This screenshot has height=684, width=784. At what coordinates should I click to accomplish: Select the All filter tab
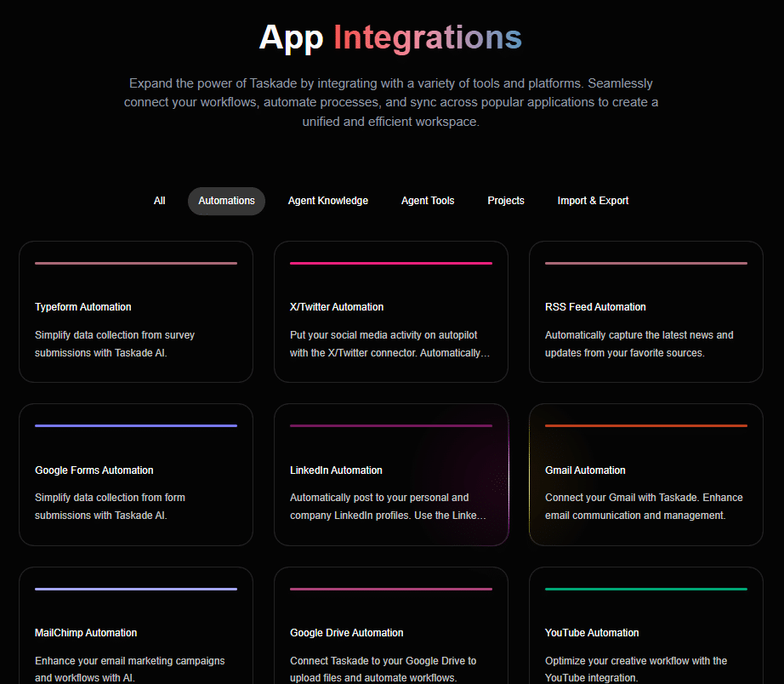click(x=159, y=201)
